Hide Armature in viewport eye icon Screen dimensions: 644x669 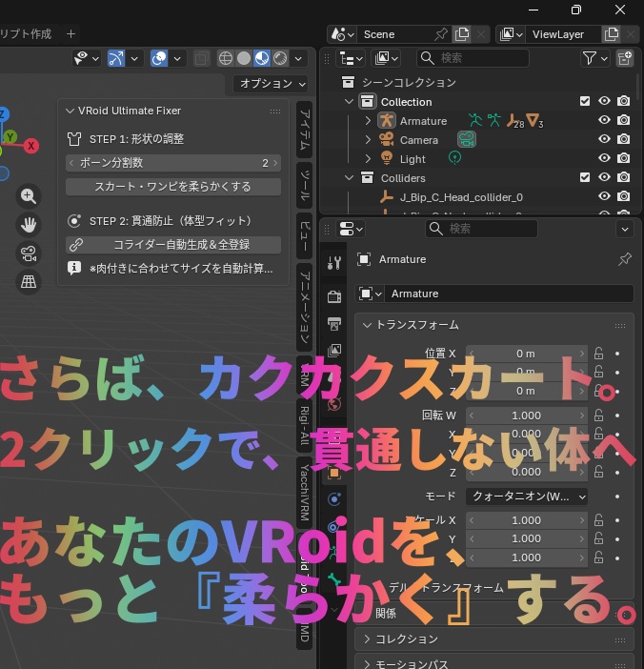pos(604,120)
